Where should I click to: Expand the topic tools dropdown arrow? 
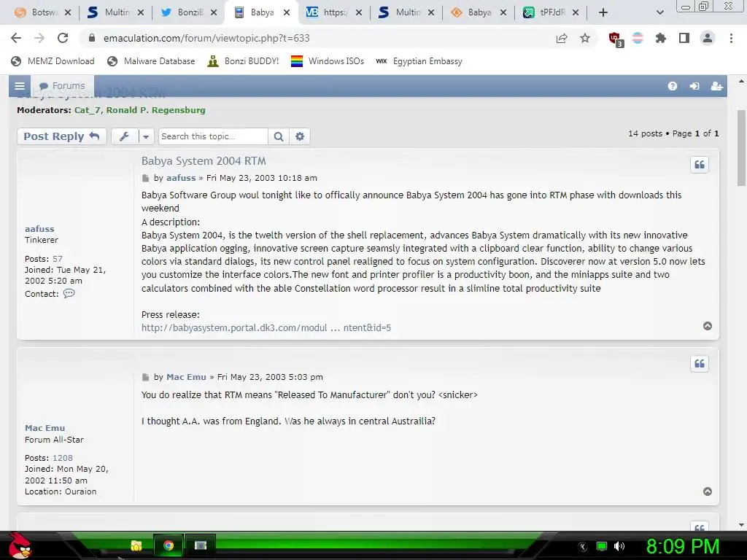(x=146, y=136)
